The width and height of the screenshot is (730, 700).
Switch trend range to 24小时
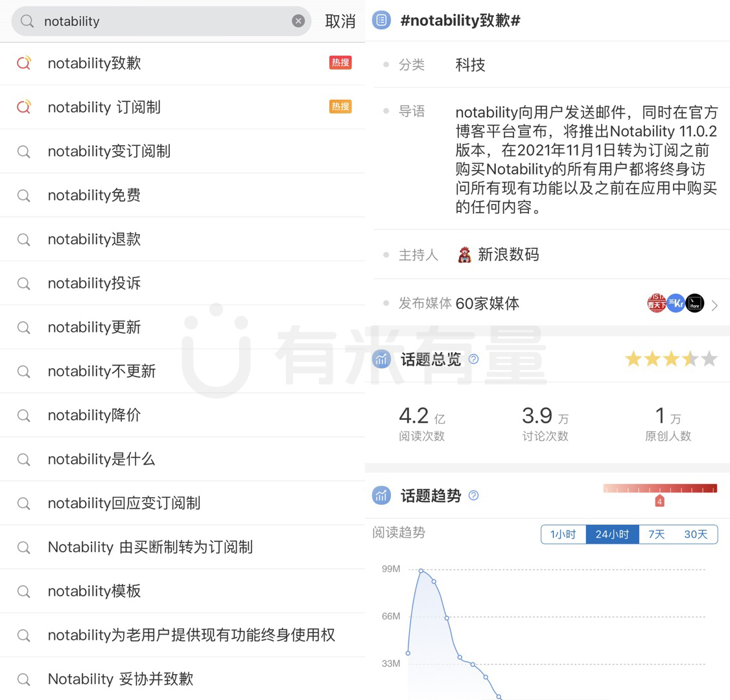point(612,534)
